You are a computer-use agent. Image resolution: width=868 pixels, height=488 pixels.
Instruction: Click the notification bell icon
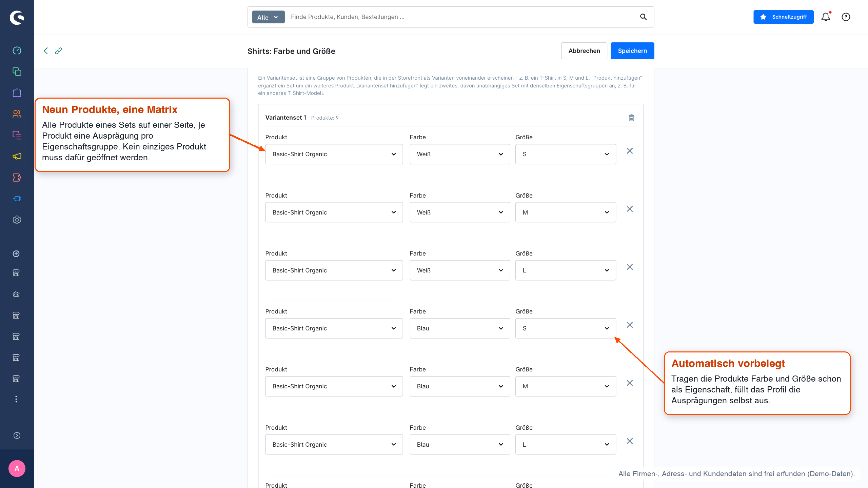[x=826, y=17]
